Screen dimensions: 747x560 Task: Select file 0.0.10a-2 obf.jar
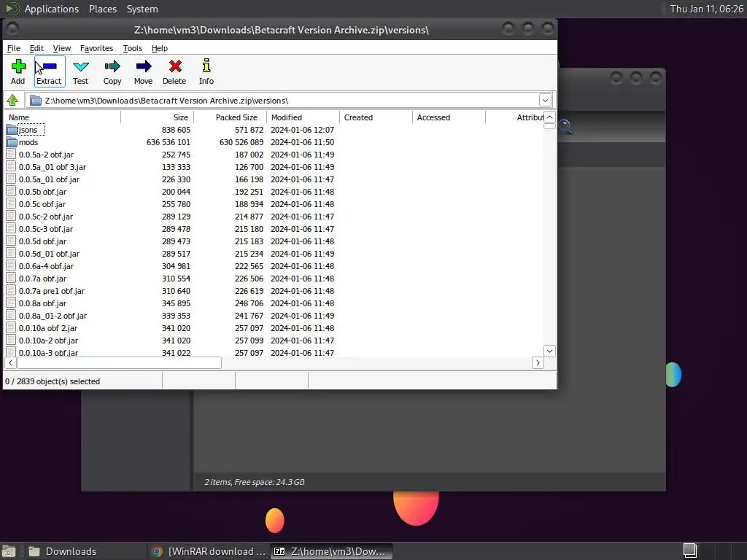pos(49,340)
